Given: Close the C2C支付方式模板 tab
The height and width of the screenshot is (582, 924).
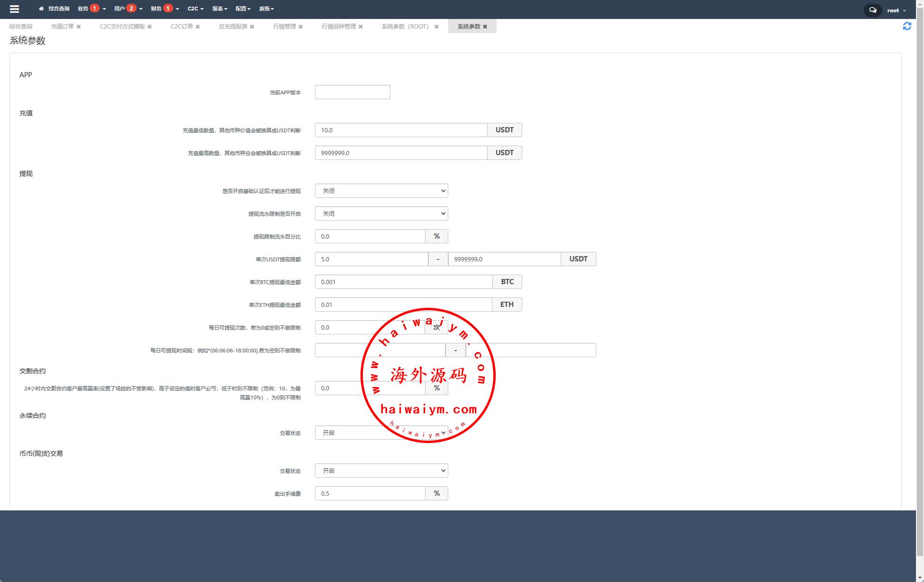Looking at the screenshot, I should (149, 27).
